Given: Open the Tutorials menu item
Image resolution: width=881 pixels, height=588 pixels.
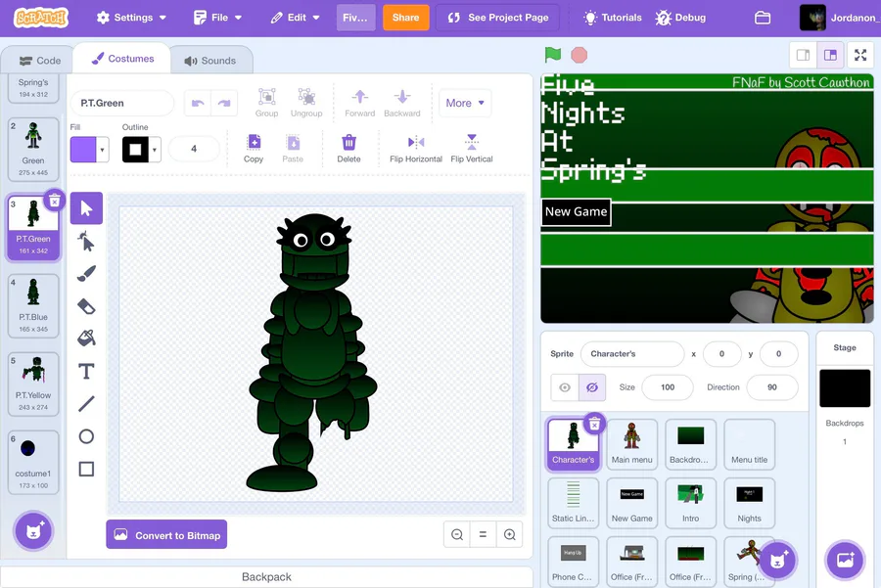Looking at the screenshot, I should point(613,18).
